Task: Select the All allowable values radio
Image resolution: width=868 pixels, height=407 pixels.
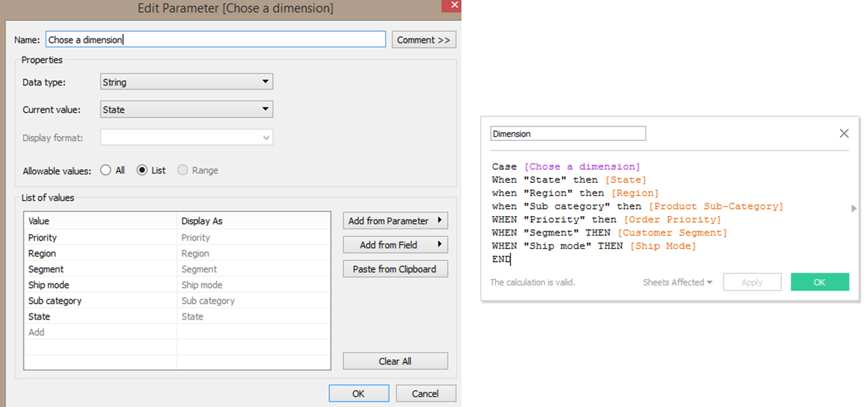Action: coord(105,171)
